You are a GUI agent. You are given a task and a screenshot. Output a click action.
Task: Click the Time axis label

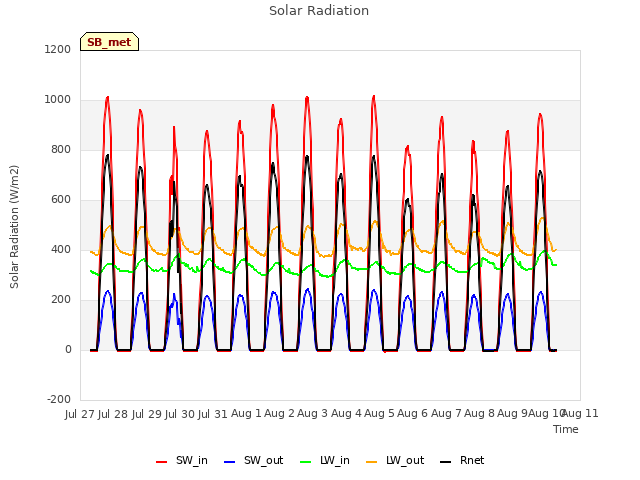566,429
